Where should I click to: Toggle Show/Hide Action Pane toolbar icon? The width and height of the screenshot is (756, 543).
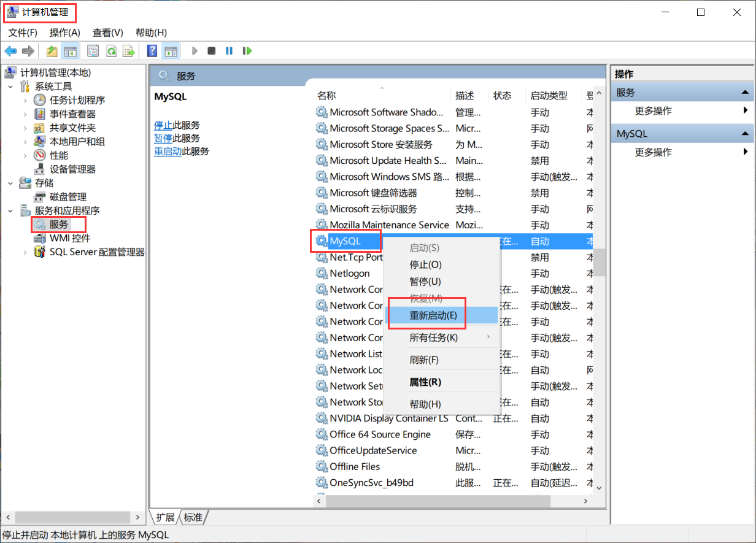coord(171,51)
